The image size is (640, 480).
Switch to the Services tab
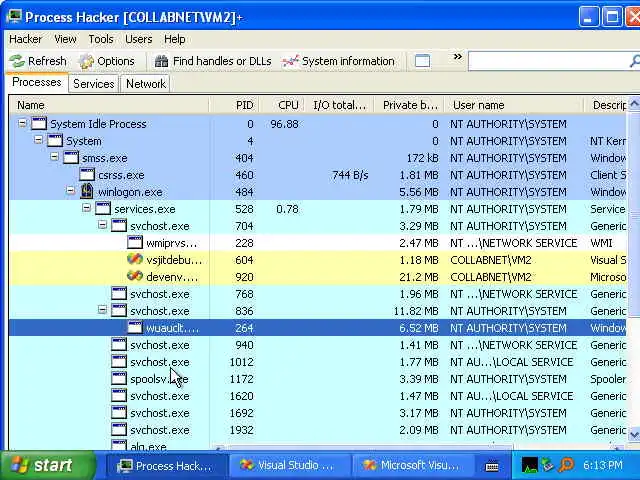[93, 84]
